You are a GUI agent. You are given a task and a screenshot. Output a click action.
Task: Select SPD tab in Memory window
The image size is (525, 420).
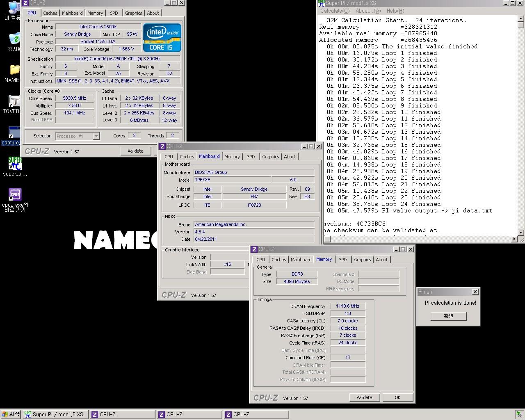[343, 260]
